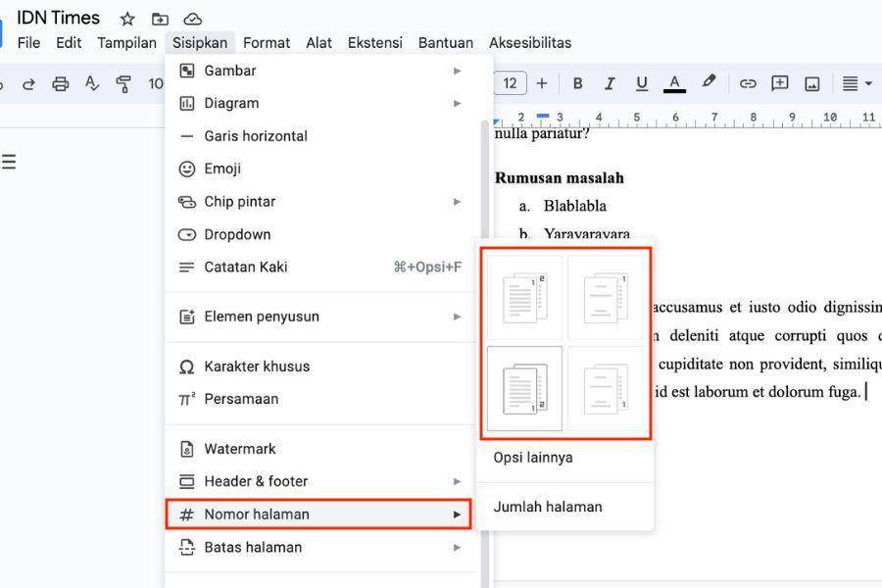Open the text alignment dropdown
Screen dimensions: 882x588
click(857, 84)
